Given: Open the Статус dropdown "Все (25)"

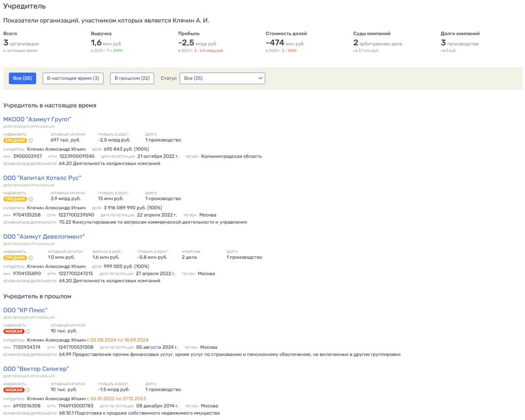Looking at the screenshot, I should click(x=222, y=78).
